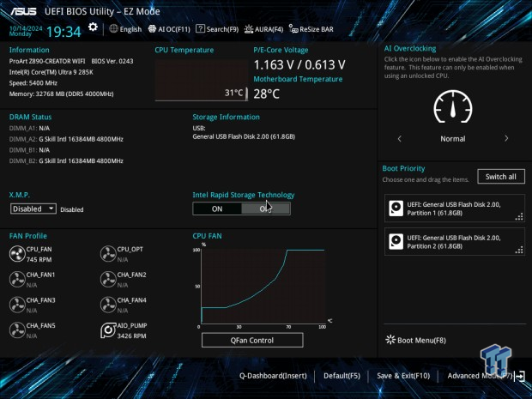The height and width of the screenshot is (399, 532).
Task: Turn Intel Rapid Storage Technology ON
Action: 217,209
